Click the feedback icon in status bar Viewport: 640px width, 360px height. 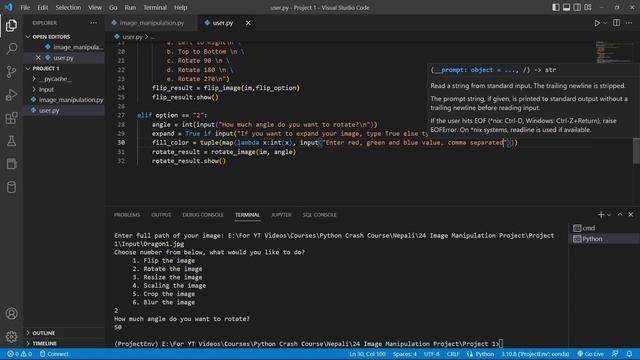pyautogui.click(x=615, y=354)
